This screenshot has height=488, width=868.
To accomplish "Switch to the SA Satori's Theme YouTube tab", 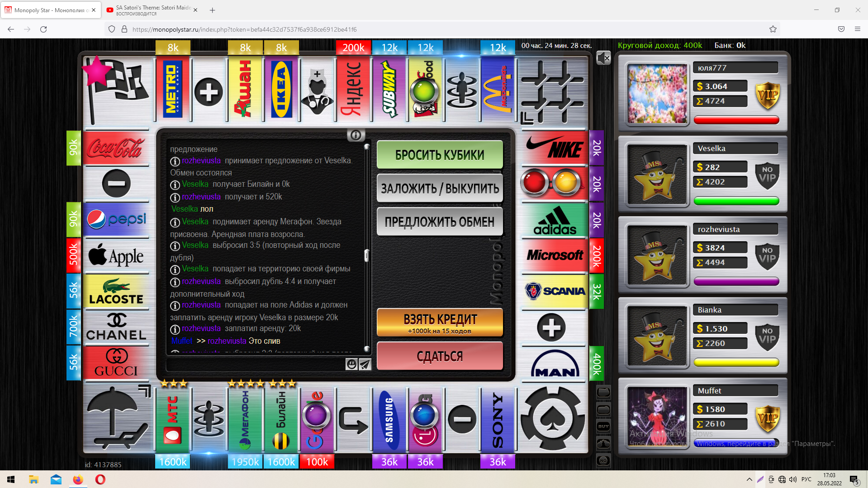I will click(x=152, y=10).
